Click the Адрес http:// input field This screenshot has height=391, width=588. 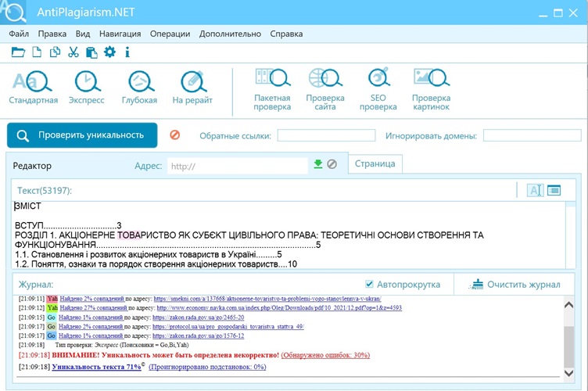pyautogui.click(x=238, y=166)
